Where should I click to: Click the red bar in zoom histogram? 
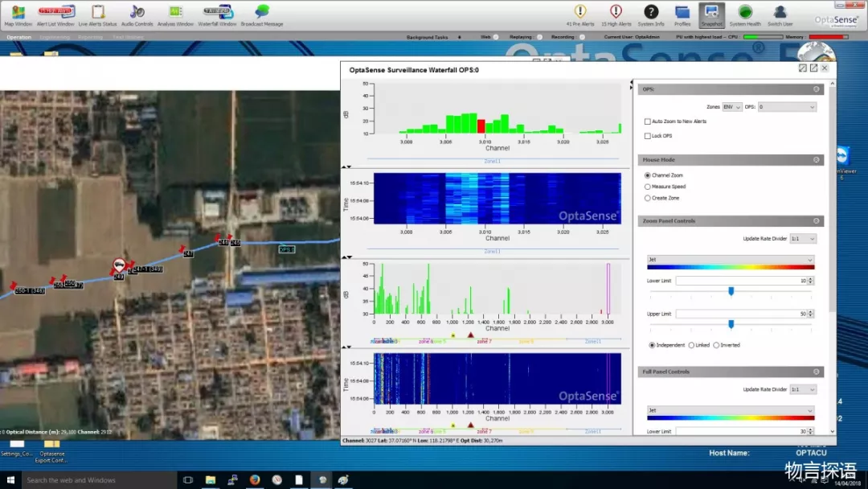(x=481, y=126)
